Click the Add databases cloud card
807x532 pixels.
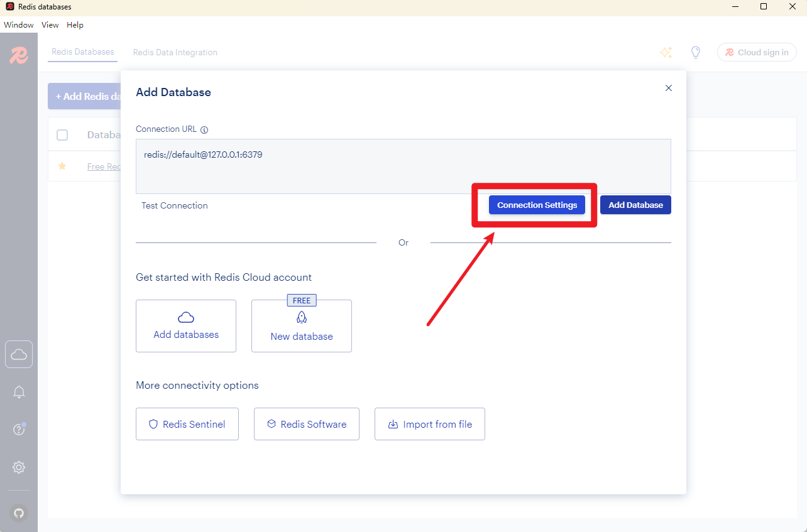[x=186, y=326]
